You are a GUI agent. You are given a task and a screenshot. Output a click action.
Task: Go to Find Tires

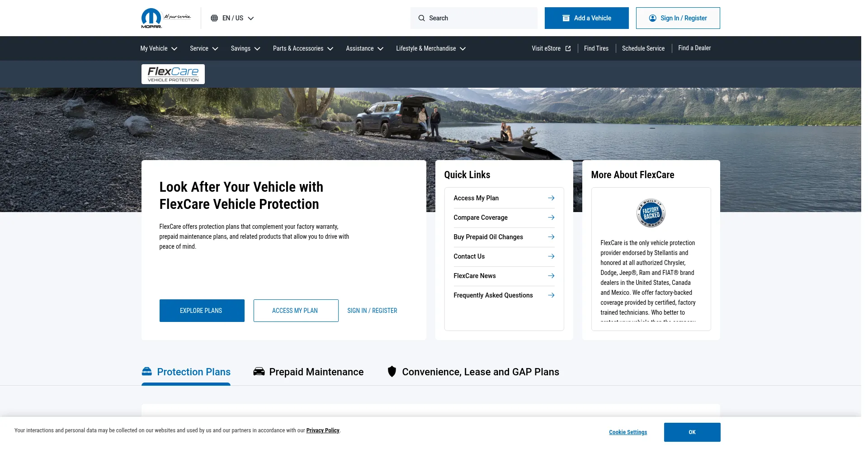coord(596,48)
